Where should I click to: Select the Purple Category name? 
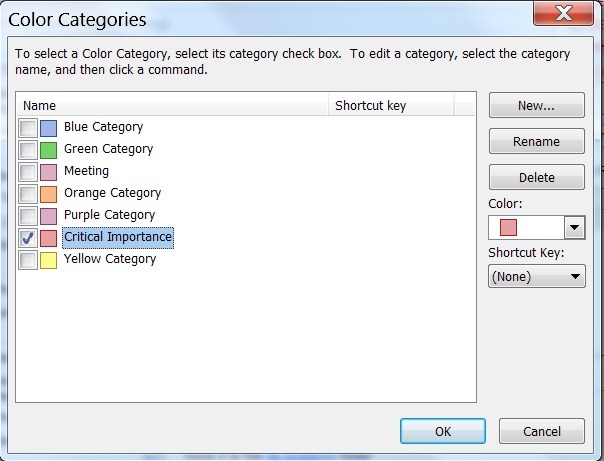109,215
